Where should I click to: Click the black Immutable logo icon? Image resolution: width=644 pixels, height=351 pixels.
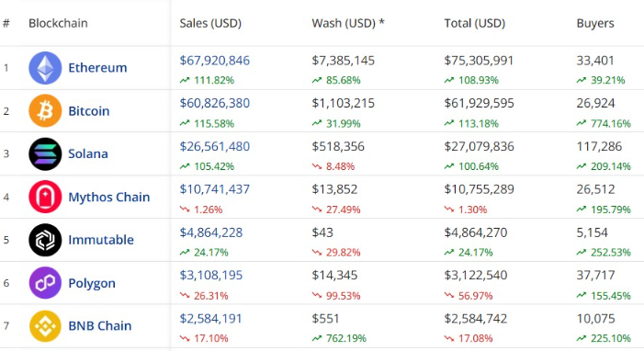[x=45, y=240]
